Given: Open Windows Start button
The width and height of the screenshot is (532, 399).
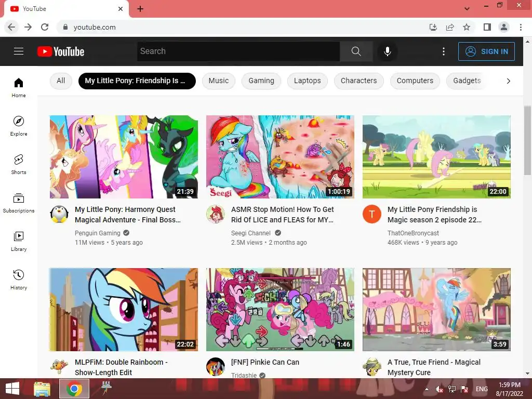Looking at the screenshot, I should point(12,389).
